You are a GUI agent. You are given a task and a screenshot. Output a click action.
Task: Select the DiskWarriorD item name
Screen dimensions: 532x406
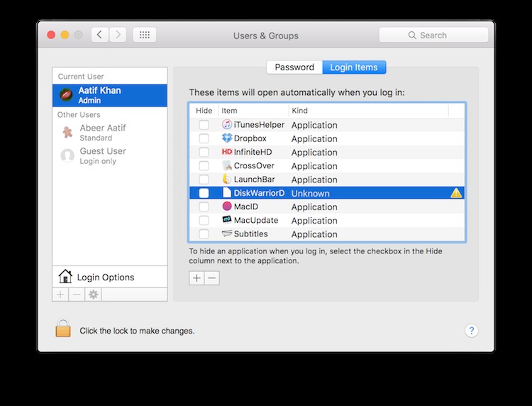[x=259, y=193]
